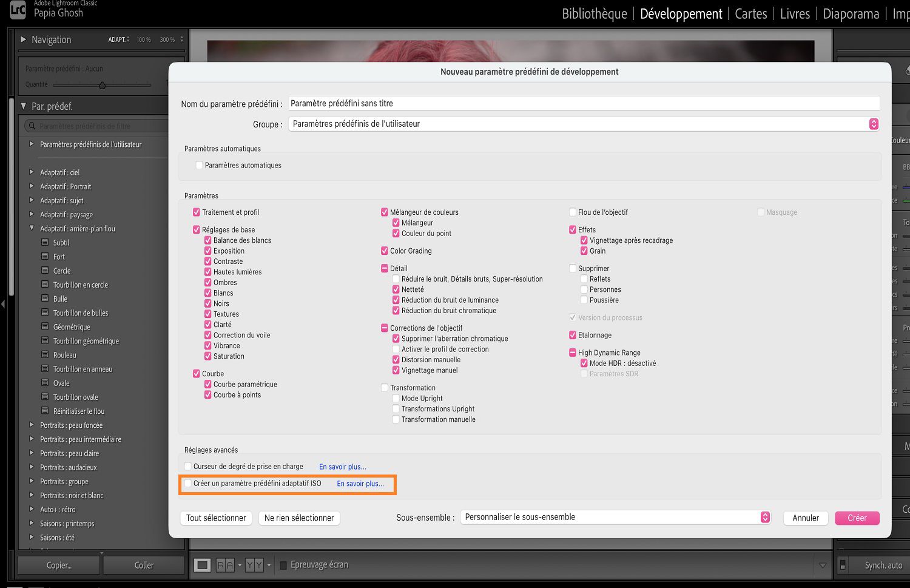Uncheck the Color Grading checkbox
Viewport: 910px width, 588px height.
[385, 251]
